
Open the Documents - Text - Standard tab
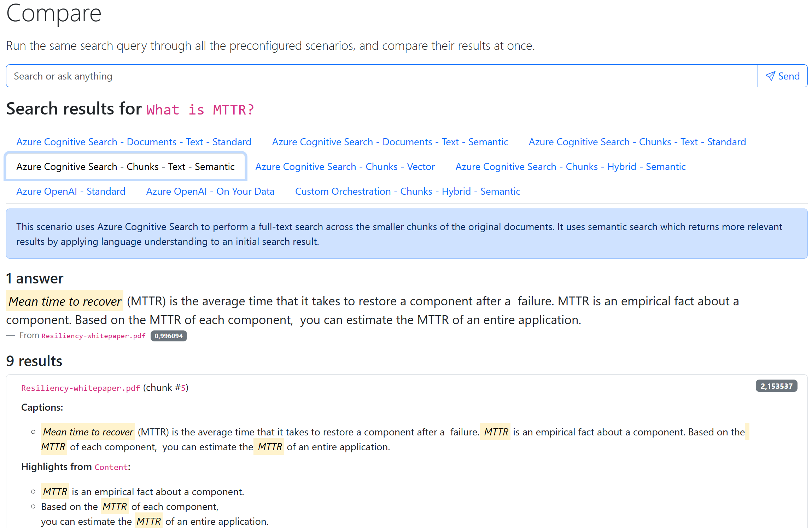[x=134, y=142]
